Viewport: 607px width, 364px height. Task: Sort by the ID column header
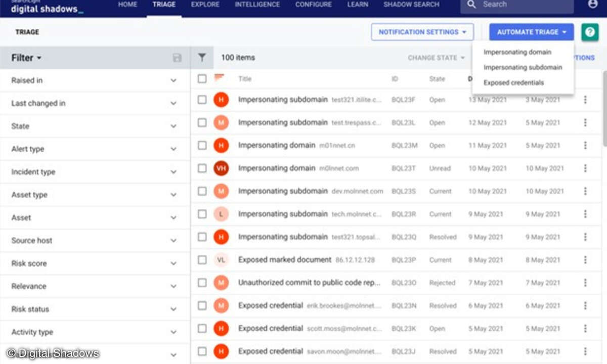(395, 79)
